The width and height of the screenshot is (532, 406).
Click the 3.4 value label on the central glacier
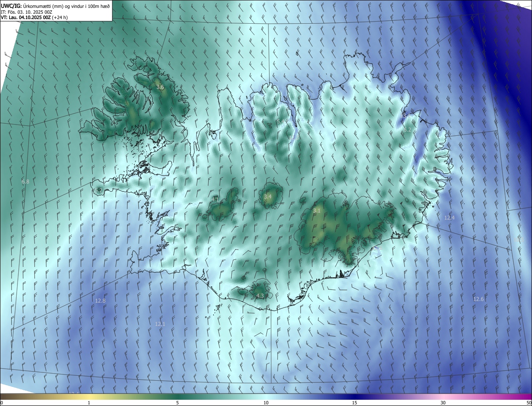point(268,196)
